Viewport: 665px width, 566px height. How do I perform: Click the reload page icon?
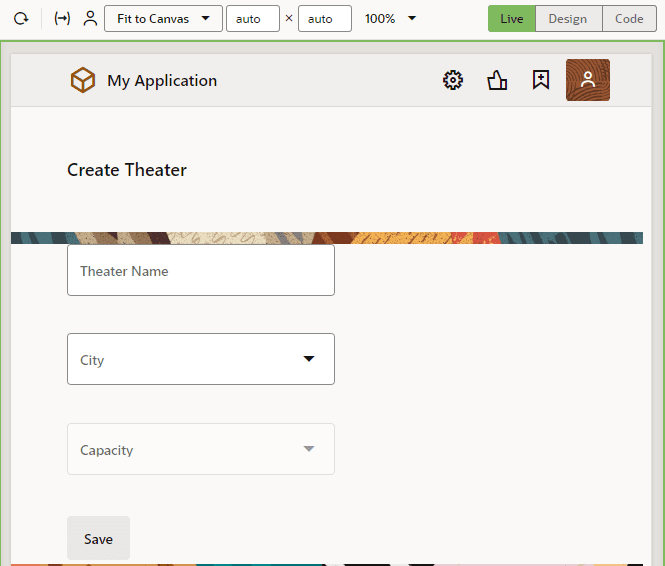[x=21, y=19]
